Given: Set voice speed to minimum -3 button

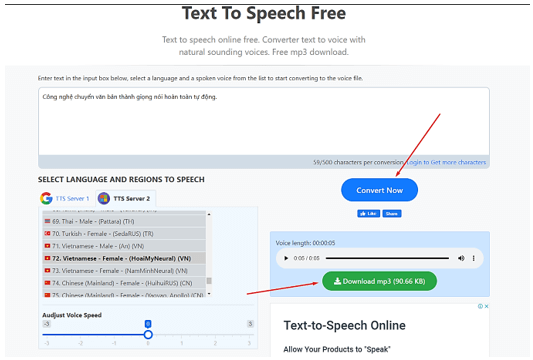Looking at the screenshot, I should [47, 324].
